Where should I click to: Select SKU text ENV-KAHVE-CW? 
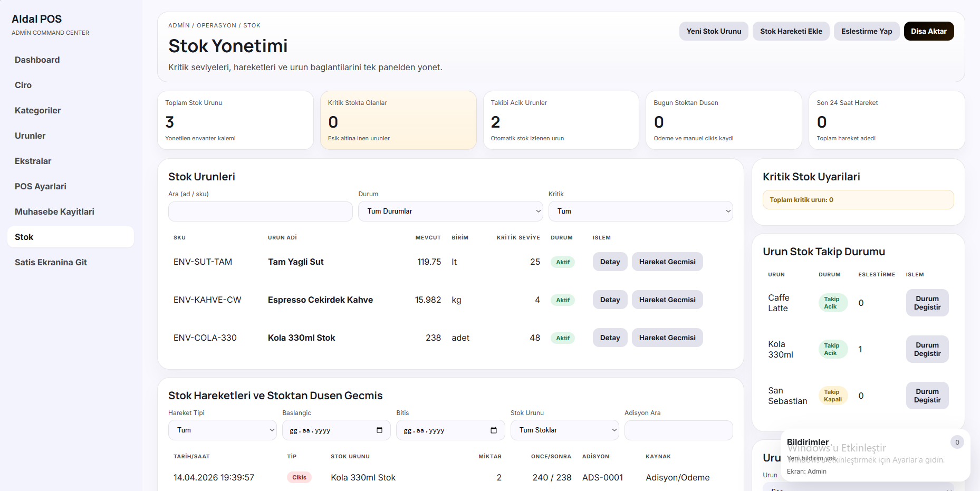click(x=207, y=300)
